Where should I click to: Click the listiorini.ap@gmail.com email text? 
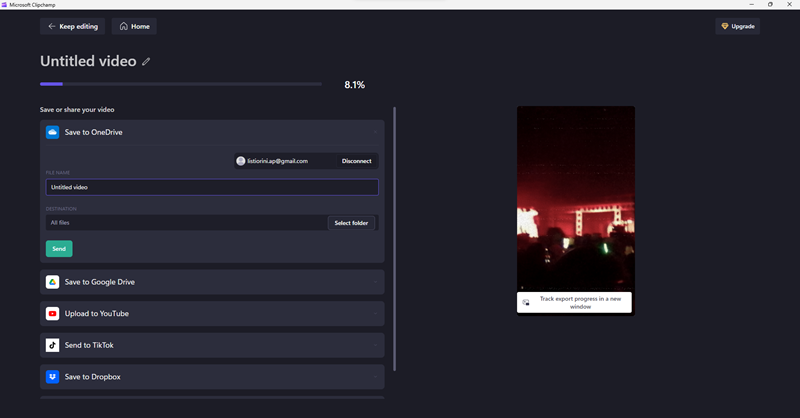tap(278, 161)
